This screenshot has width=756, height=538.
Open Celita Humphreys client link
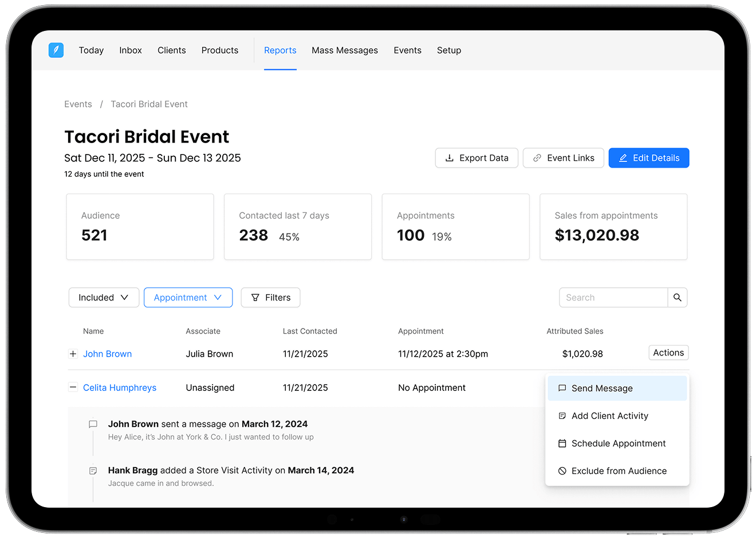pos(120,387)
